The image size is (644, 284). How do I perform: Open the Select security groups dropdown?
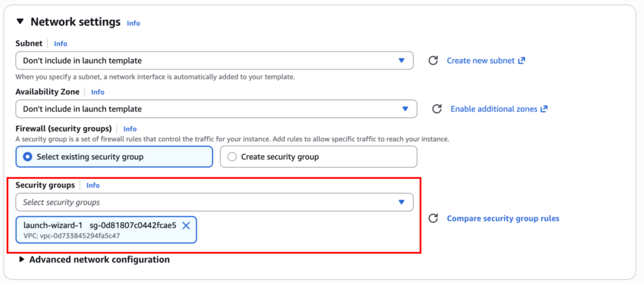[214, 202]
